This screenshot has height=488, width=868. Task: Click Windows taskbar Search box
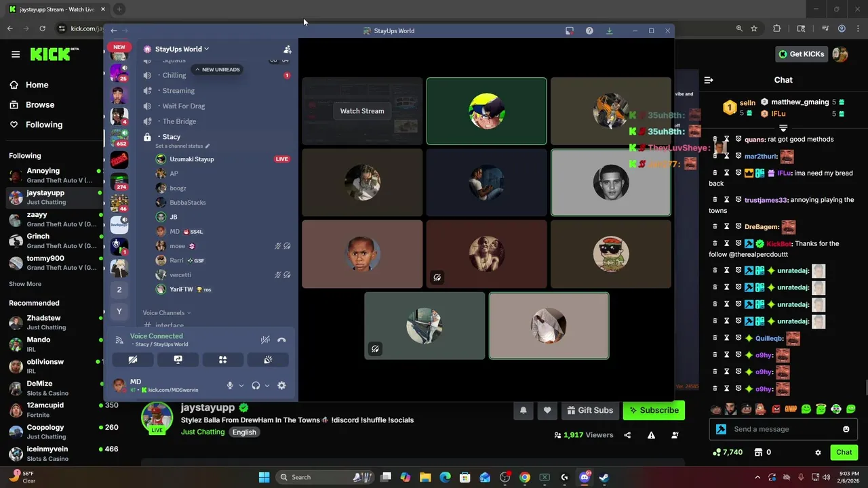point(324,477)
